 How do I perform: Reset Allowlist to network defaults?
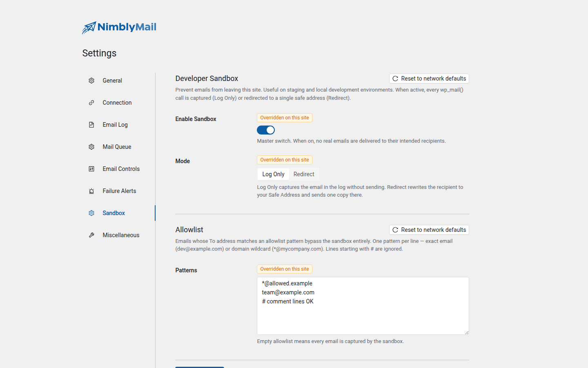click(429, 230)
